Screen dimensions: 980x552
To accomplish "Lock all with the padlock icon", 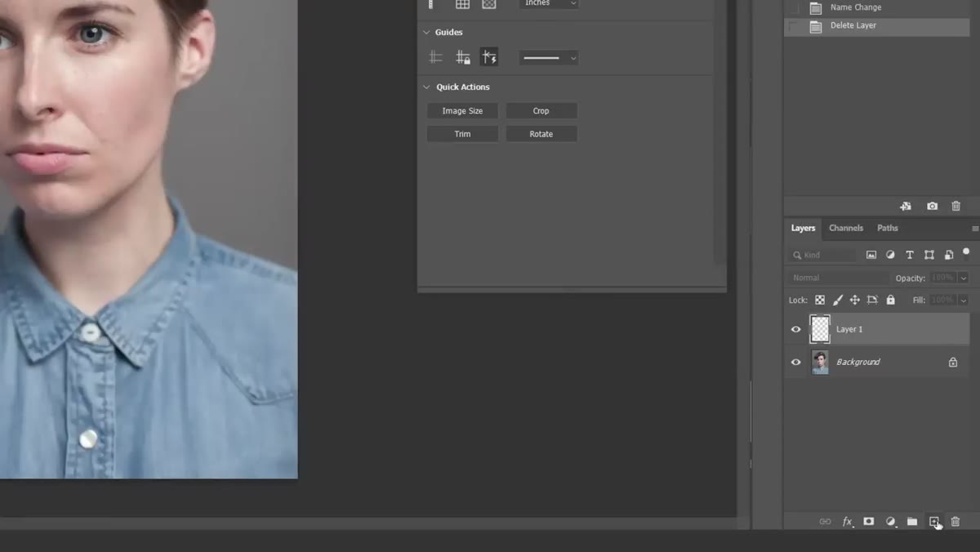I will [891, 300].
